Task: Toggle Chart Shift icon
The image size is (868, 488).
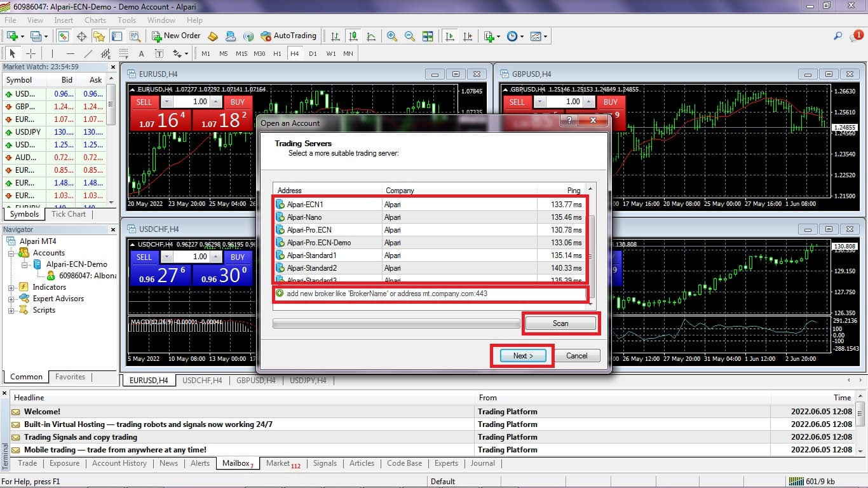Action: point(468,36)
